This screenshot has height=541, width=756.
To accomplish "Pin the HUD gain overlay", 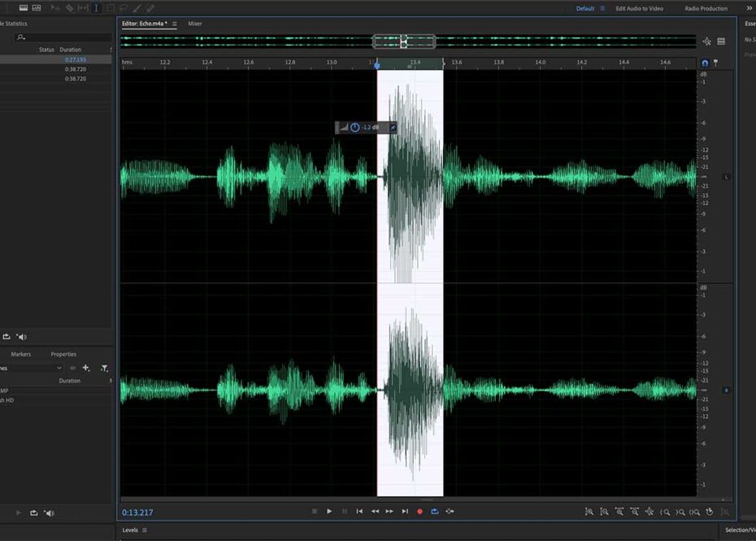I will [x=393, y=128].
